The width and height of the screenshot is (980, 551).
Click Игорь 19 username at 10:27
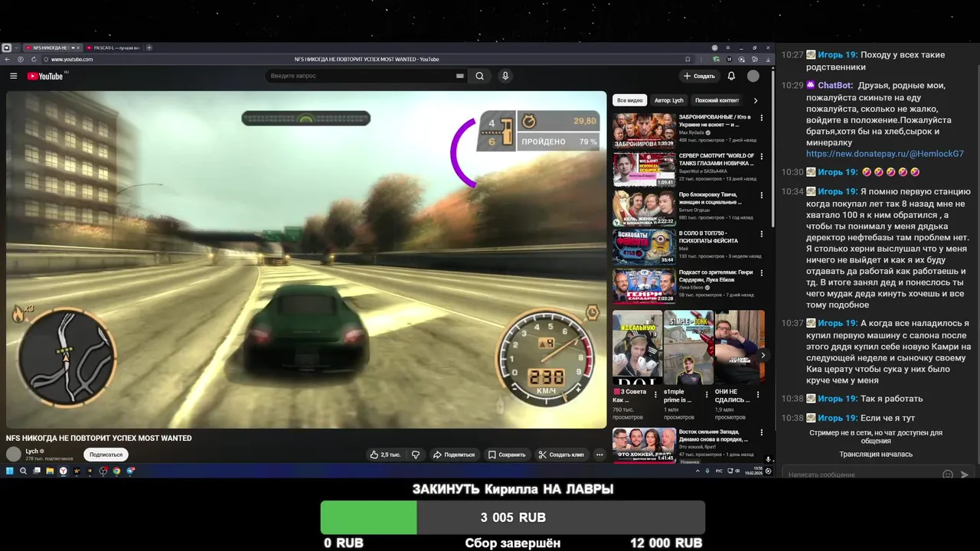coord(838,55)
